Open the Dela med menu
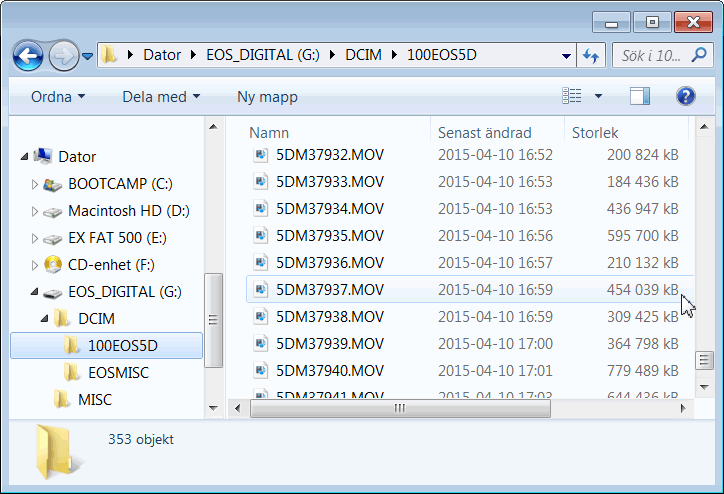Screen dimensions: 724x494 (x=161, y=97)
